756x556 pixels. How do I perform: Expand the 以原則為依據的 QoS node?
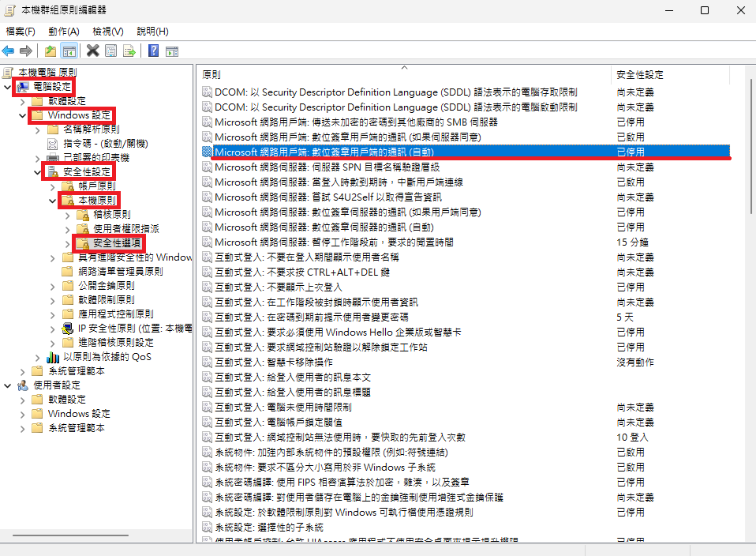(37, 357)
